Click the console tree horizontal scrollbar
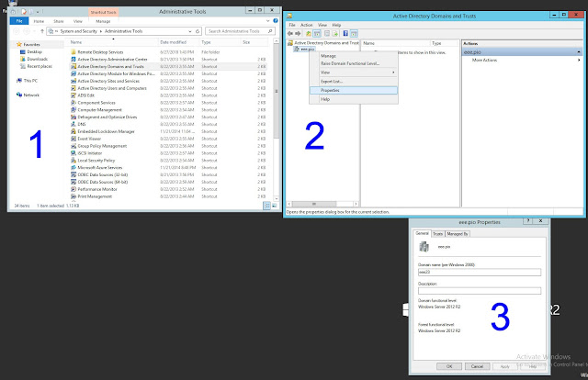Screen dimensions: 588x380 [x=314, y=204]
